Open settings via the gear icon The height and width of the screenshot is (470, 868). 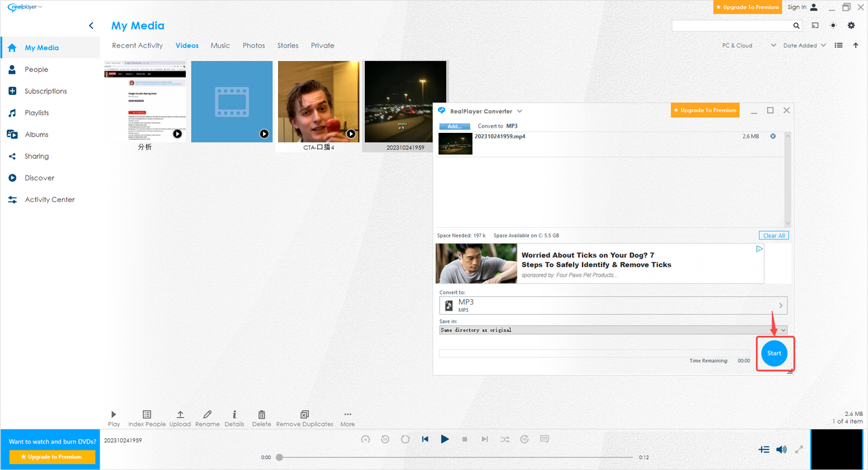point(852,26)
